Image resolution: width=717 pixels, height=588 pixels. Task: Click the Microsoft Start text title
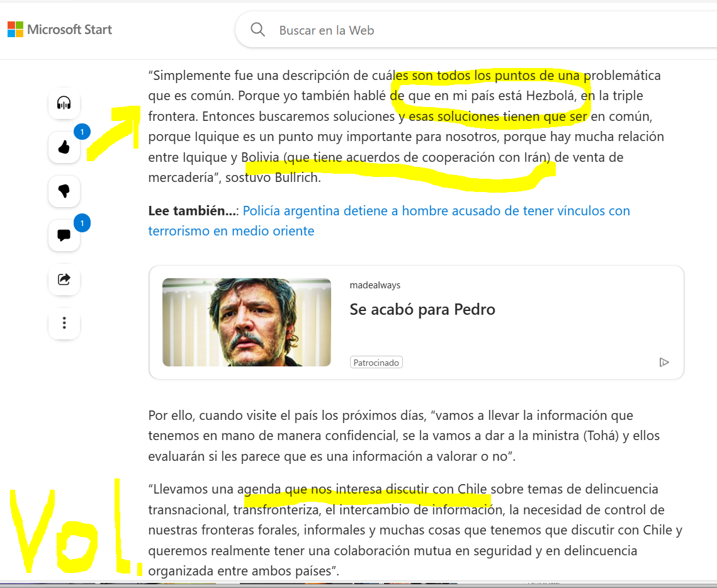(x=69, y=30)
